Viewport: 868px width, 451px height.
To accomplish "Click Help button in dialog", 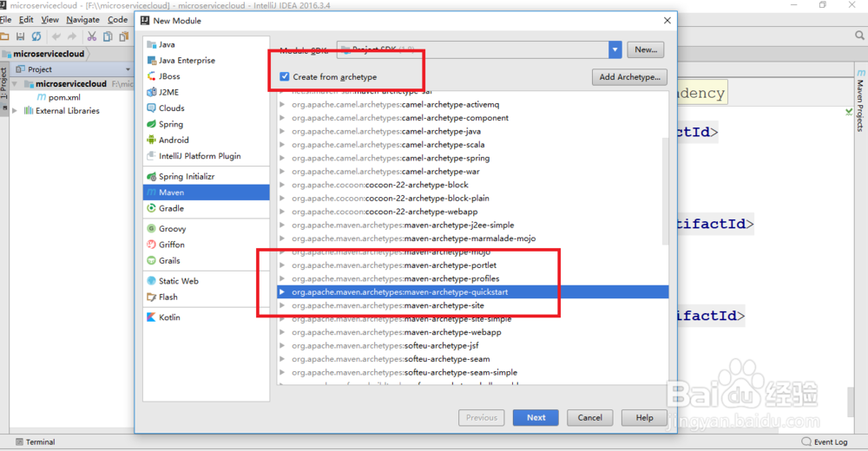I will 644,418.
